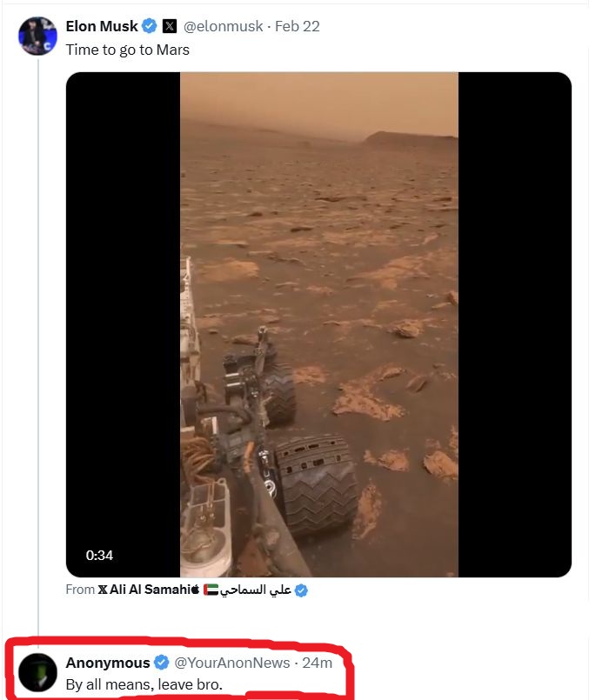Click the Elon Musk display name
The image size is (609, 700).
pos(102,26)
